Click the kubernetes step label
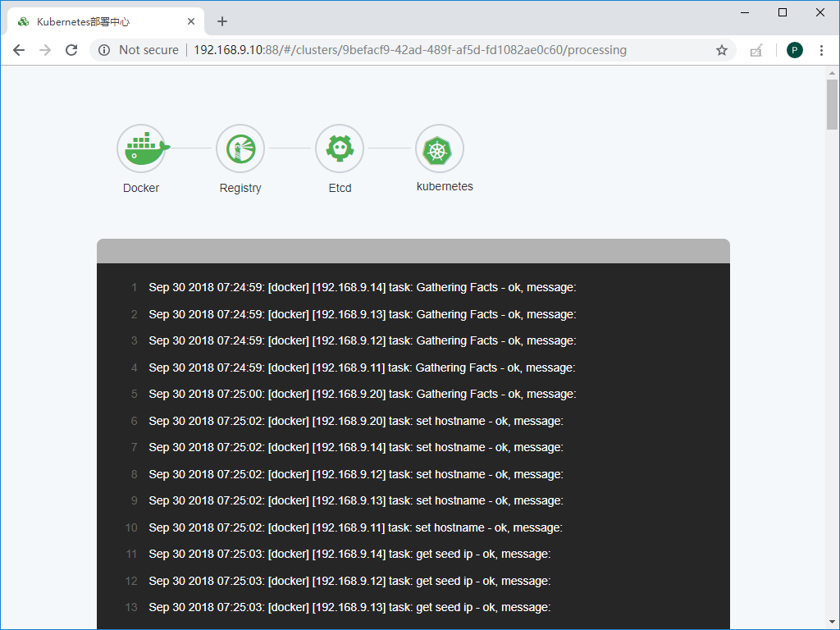The width and height of the screenshot is (840, 630). 445,186
